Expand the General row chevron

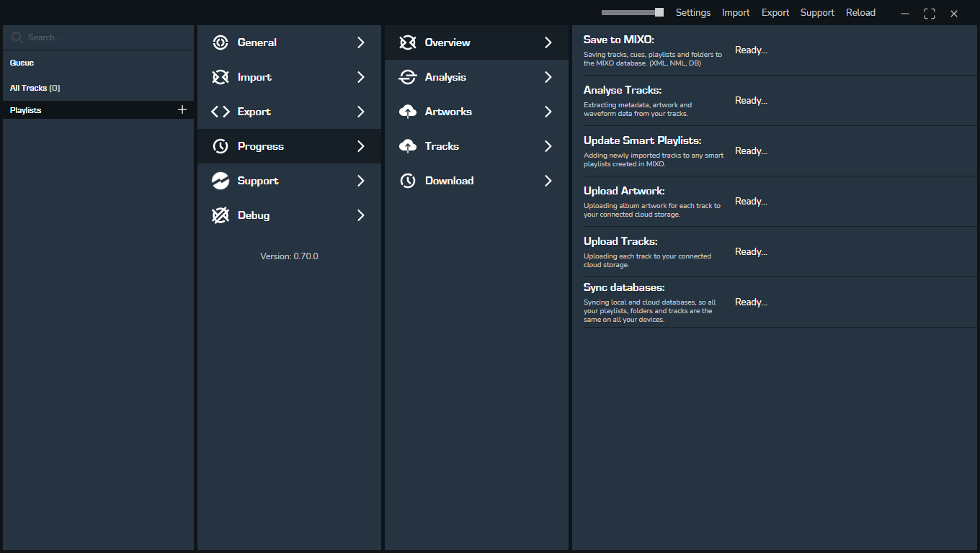361,42
